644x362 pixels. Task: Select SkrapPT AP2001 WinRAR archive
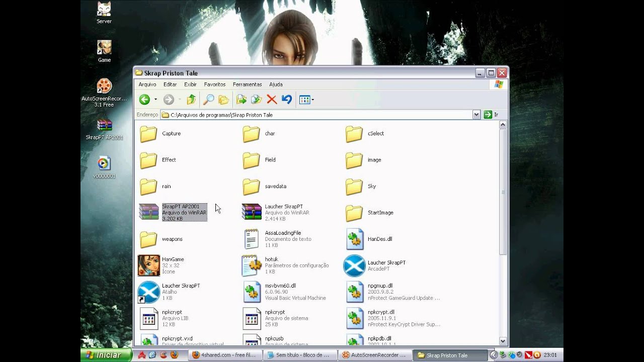[x=173, y=213]
